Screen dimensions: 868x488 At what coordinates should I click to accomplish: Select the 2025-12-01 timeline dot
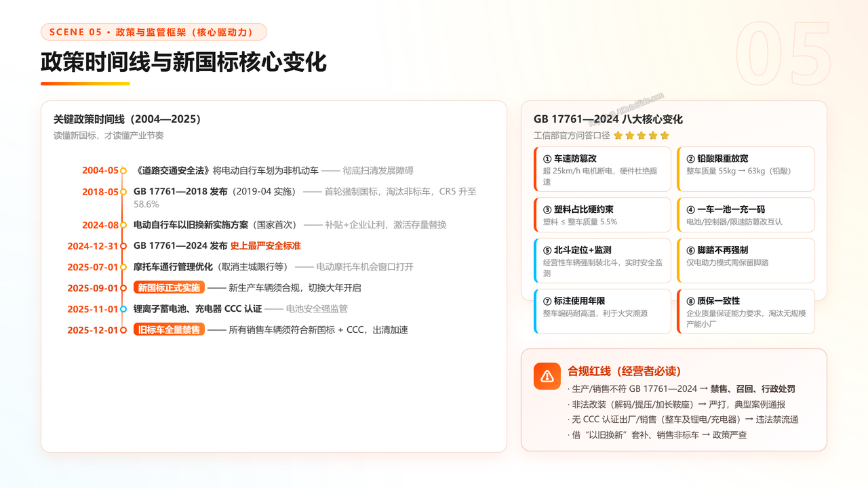pyautogui.click(x=123, y=330)
